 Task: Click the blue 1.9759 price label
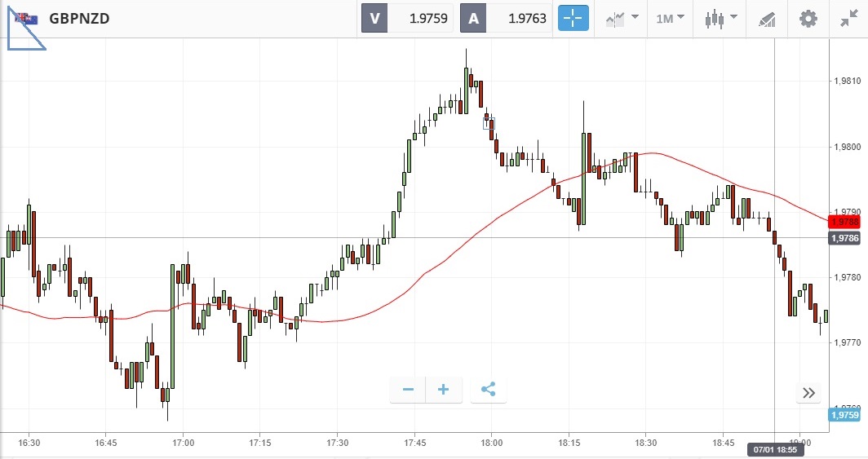point(844,415)
